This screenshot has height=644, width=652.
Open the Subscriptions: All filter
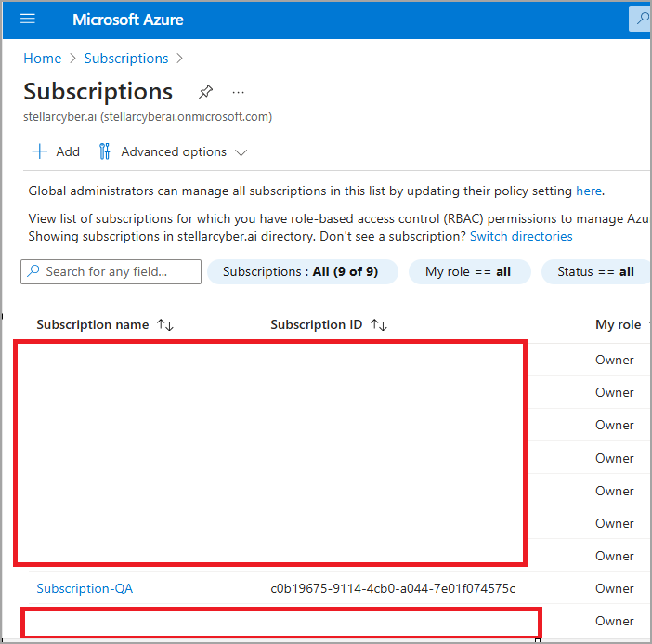(x=302, y=271)
